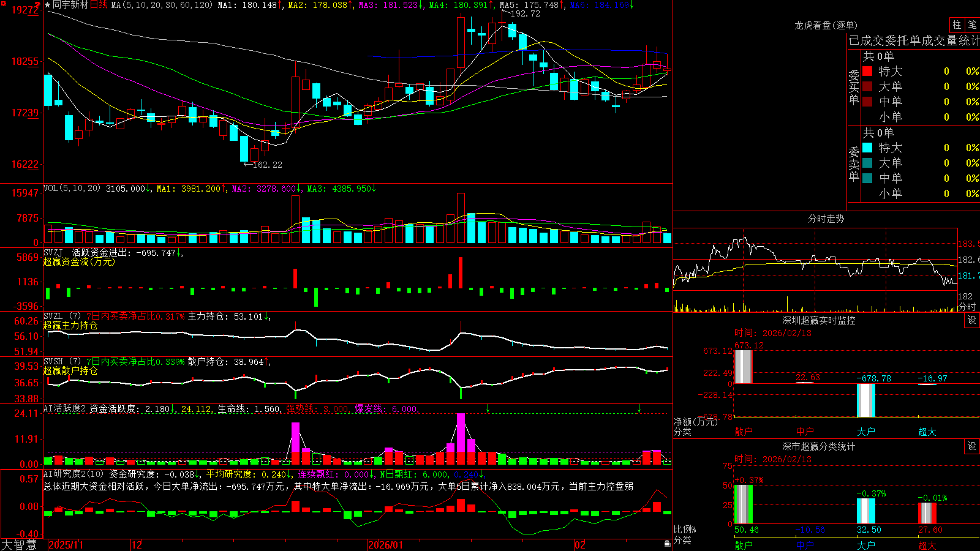Change the 日线 period label
This screenshot has width=980, height=551.
(x=99, y=5)
